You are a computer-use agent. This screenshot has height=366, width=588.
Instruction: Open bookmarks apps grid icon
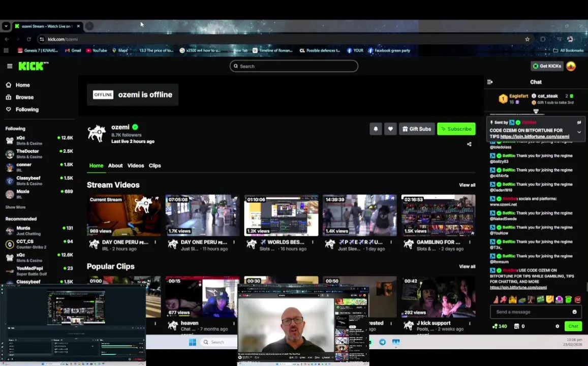(x=6, y=50)
